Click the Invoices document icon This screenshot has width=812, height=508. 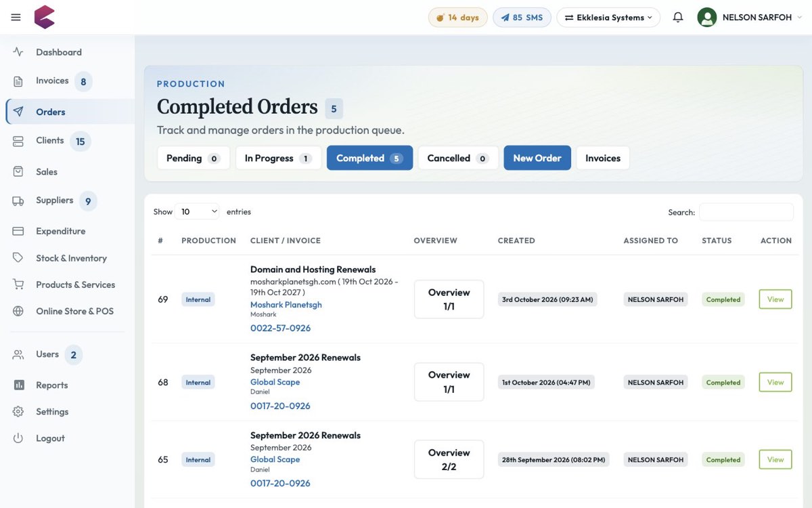click(18, 81)
